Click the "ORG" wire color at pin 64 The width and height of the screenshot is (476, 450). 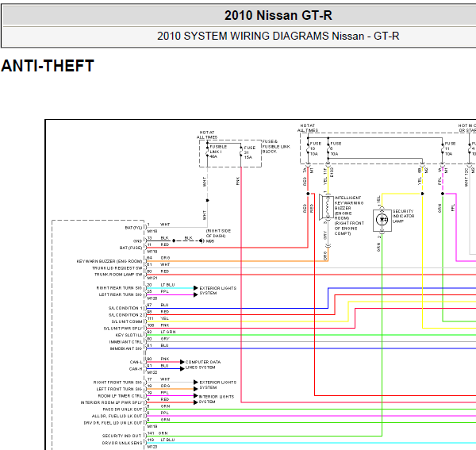point(165,258)
